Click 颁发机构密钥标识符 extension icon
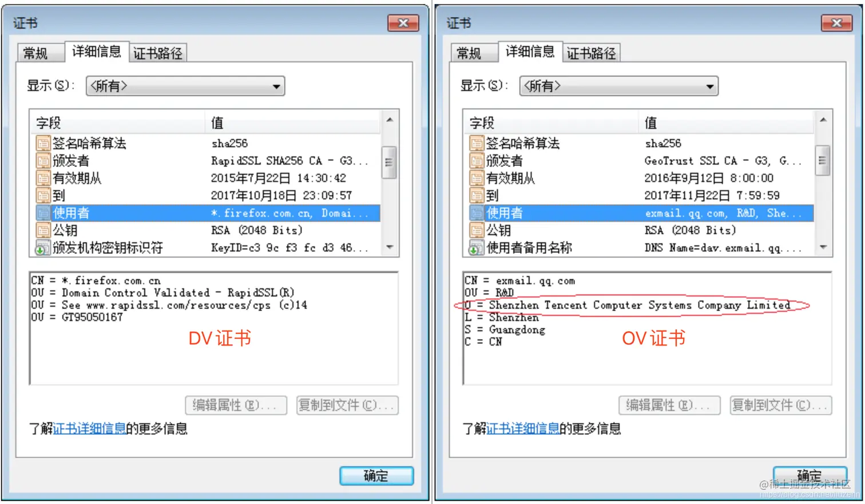Screen dimensions: 865x504 coord(43,248)
